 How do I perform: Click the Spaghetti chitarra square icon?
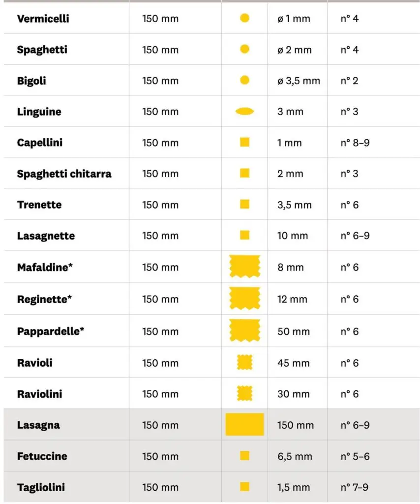(244, 173)
